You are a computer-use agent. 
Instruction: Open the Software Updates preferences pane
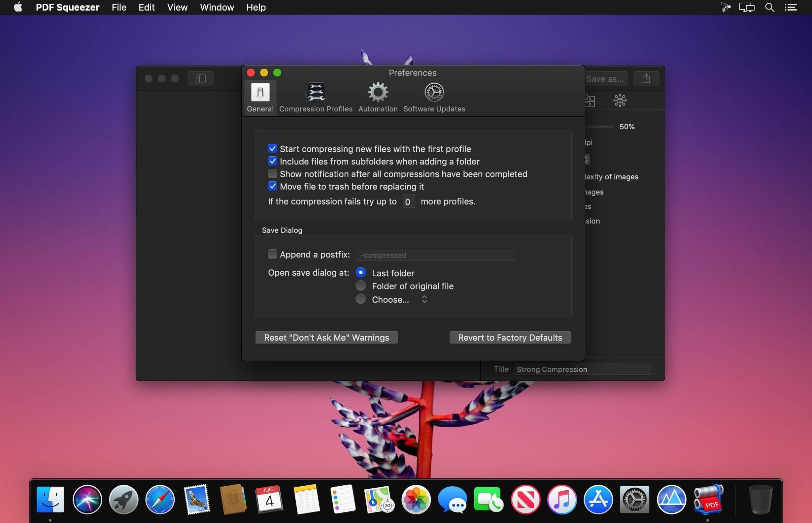tap(434, 97)
